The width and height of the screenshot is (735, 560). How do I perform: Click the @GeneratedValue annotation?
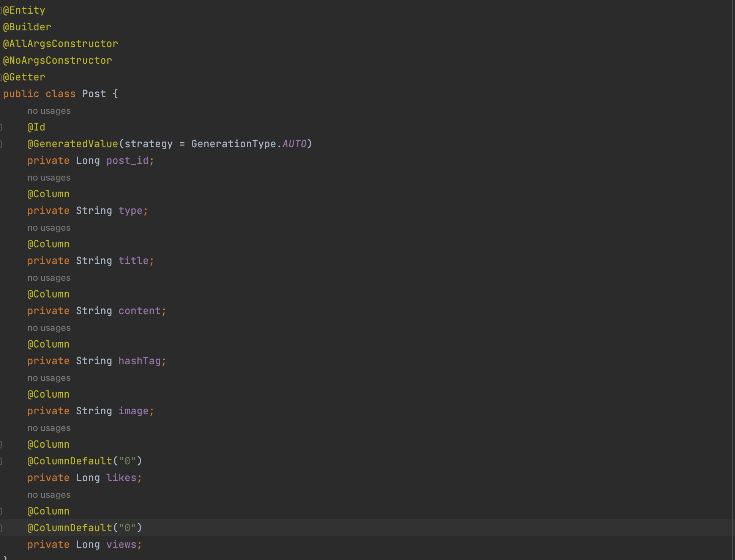point(73,144)
